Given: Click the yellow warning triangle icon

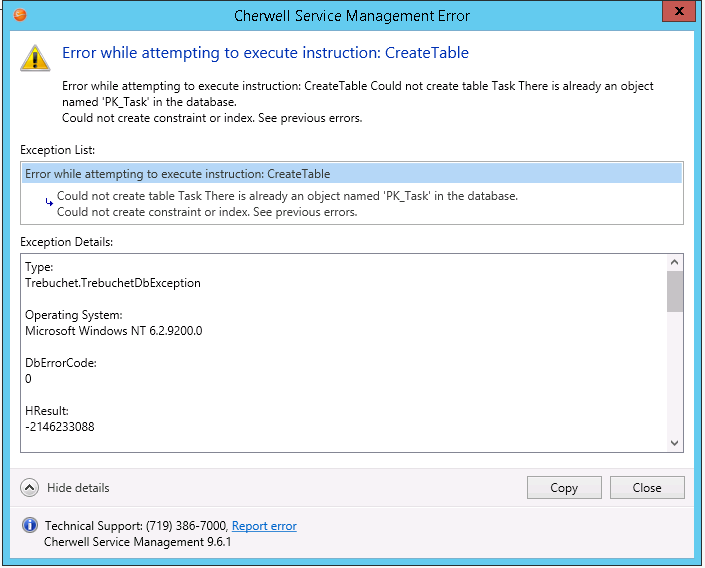Looking at the screenshot, I should [35, 58].
